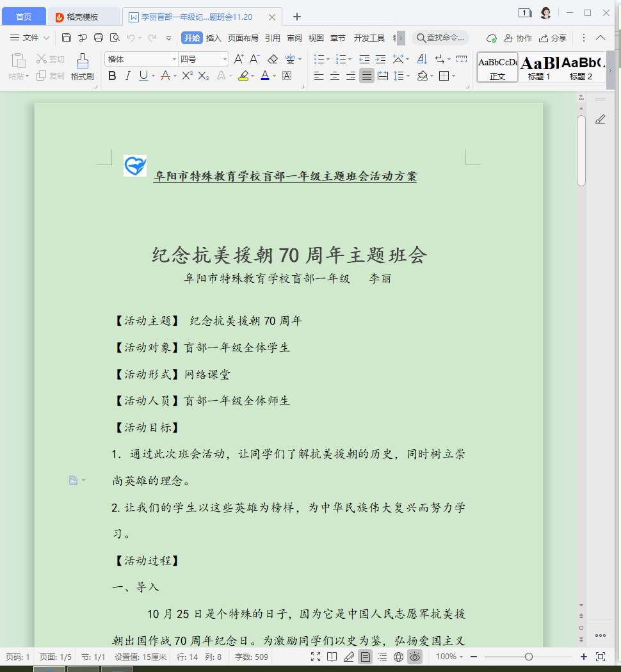This screenshot has width=621, height=672.
Task: Click the 协作 collaboration button
Action: point(519,38)
